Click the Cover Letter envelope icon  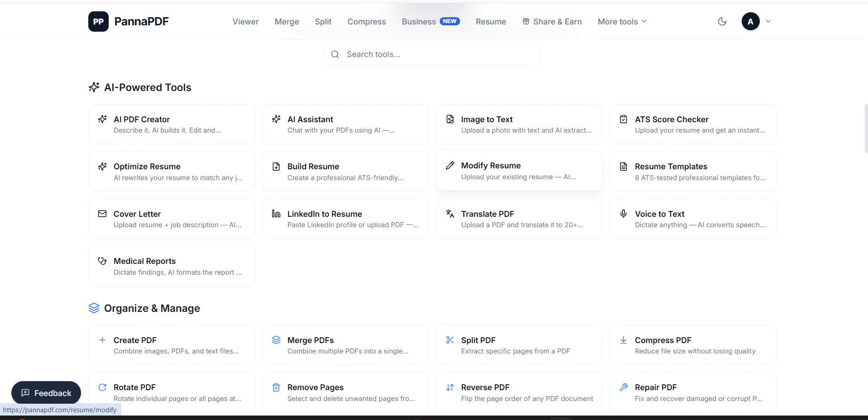coord(102,214)
